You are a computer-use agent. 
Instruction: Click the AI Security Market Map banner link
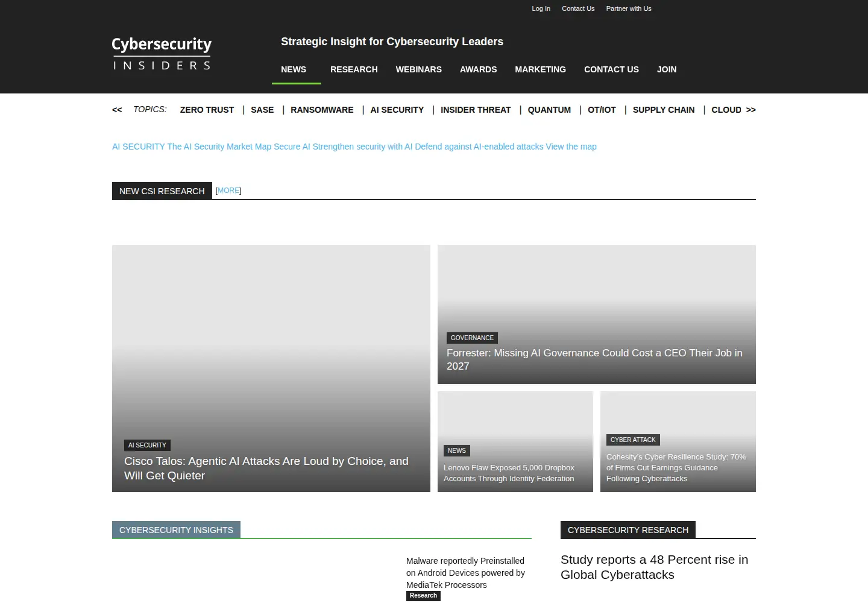pos(354,147)
